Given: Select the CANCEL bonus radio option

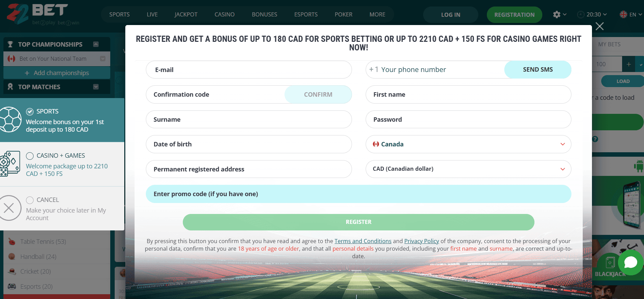Looking at the screenshot, I should 30,200.
